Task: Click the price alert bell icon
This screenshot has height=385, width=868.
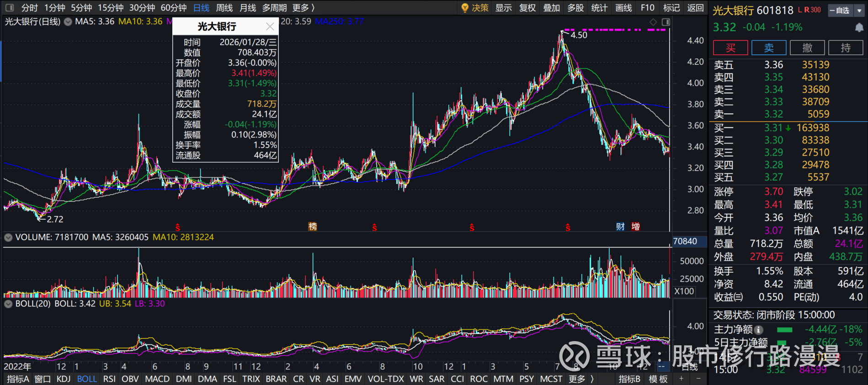Action: tap(859, 27)
